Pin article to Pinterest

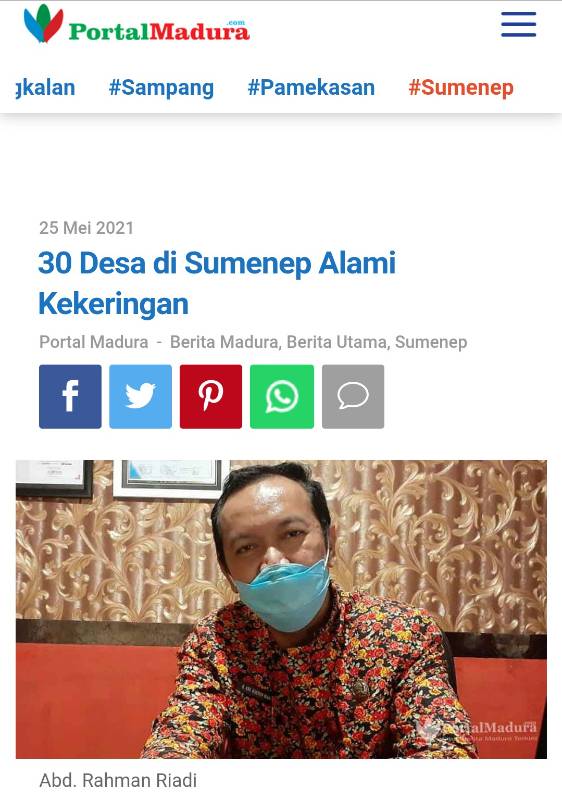(x=211, y=396)
